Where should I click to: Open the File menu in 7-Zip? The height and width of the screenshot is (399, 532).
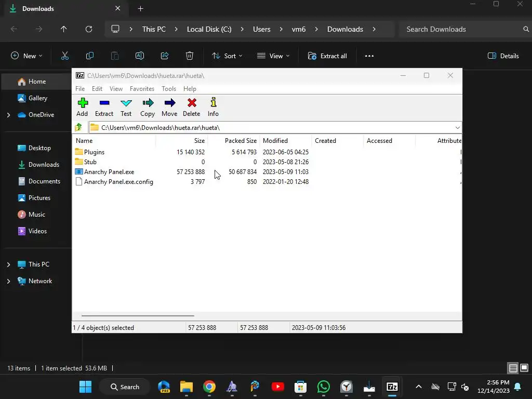click(x=80, y=88)
